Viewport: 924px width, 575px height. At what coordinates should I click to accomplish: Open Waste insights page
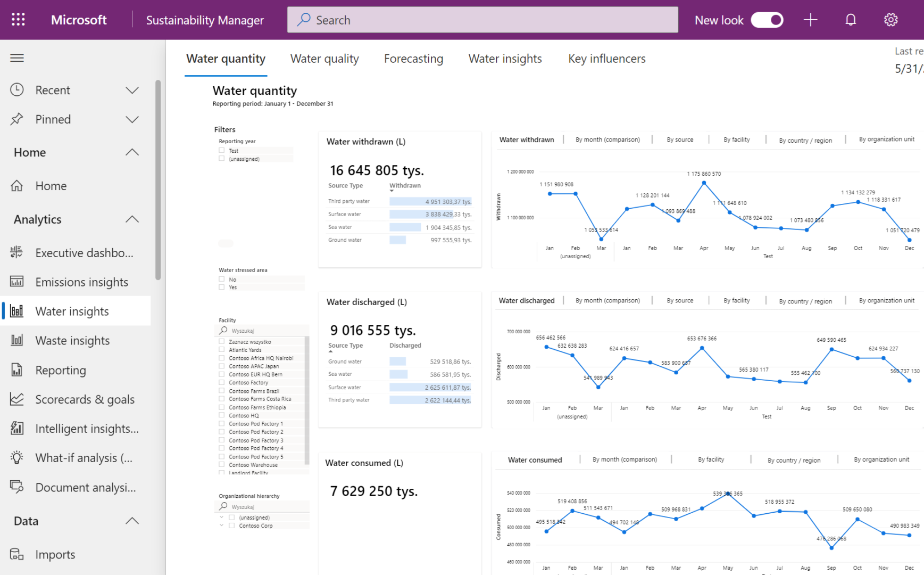pos(72,341)
